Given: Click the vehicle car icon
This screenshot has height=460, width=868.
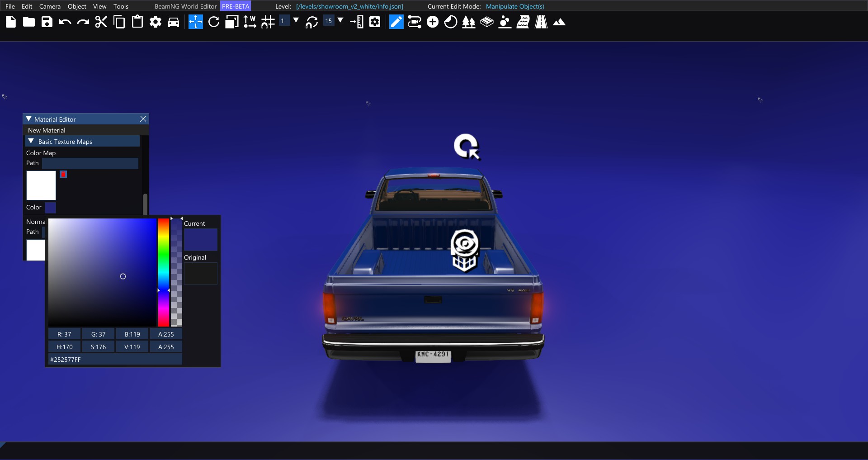Looking at the screenshot, I should coord(174,22).
